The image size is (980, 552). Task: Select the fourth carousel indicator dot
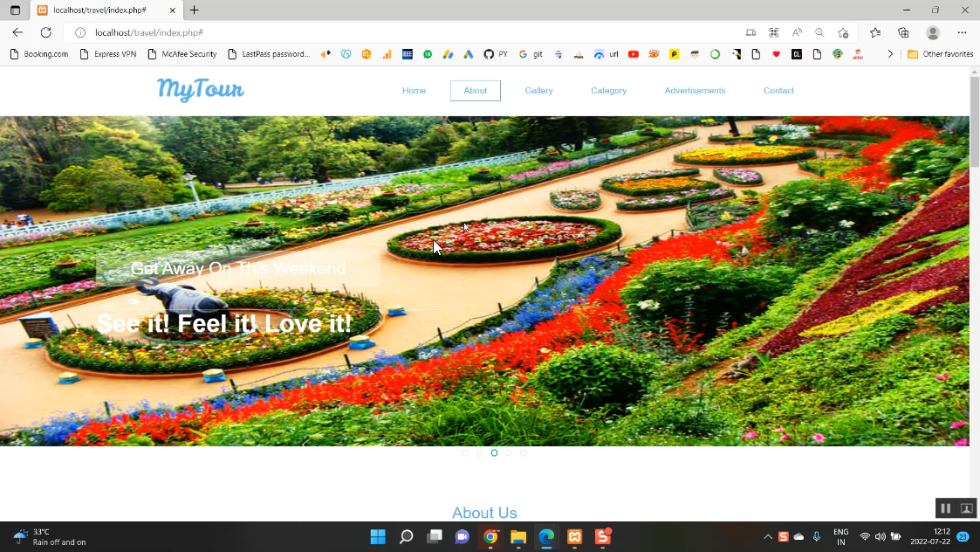click(x=509, y=452)
